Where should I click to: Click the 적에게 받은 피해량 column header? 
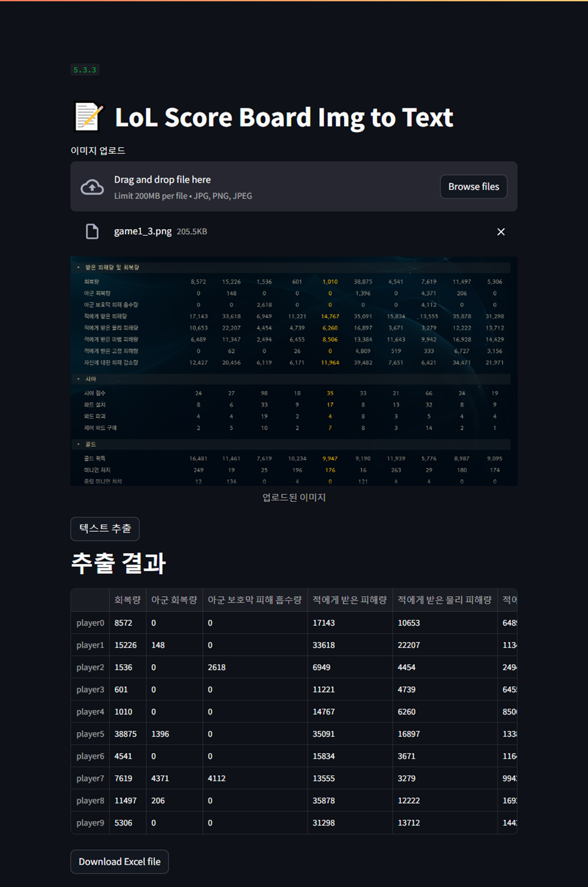point(350,600)
